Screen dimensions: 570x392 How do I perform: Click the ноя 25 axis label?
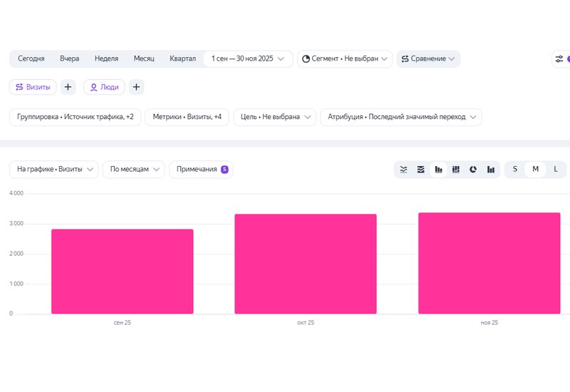point(489,323)
